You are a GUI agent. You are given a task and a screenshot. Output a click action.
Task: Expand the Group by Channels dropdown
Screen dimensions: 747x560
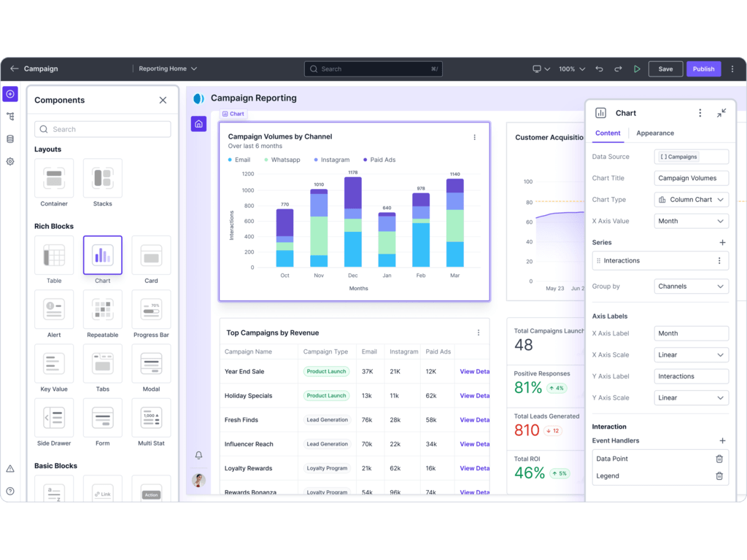pyautogui.click(x=691, y=287)
